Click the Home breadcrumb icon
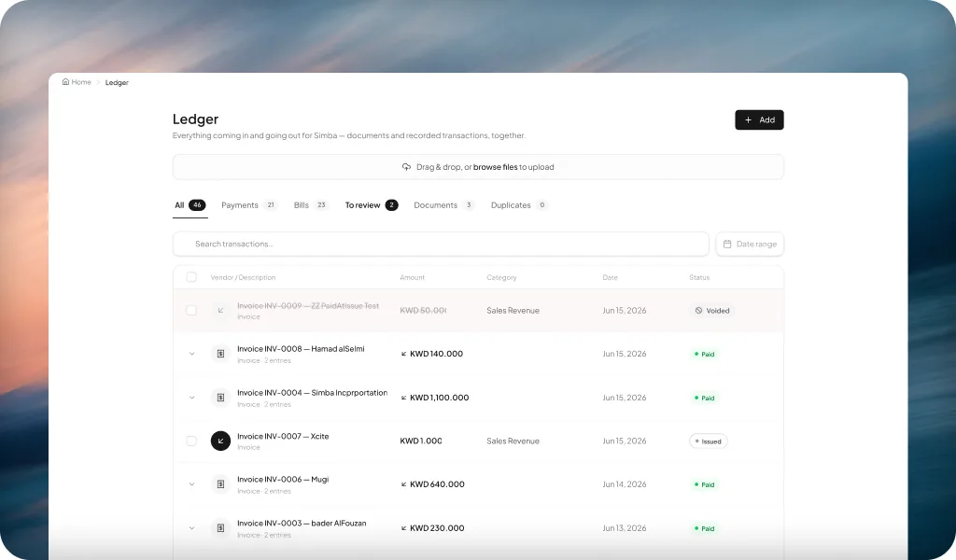Screen dimensions: 956x560 [x=66, y=81]
